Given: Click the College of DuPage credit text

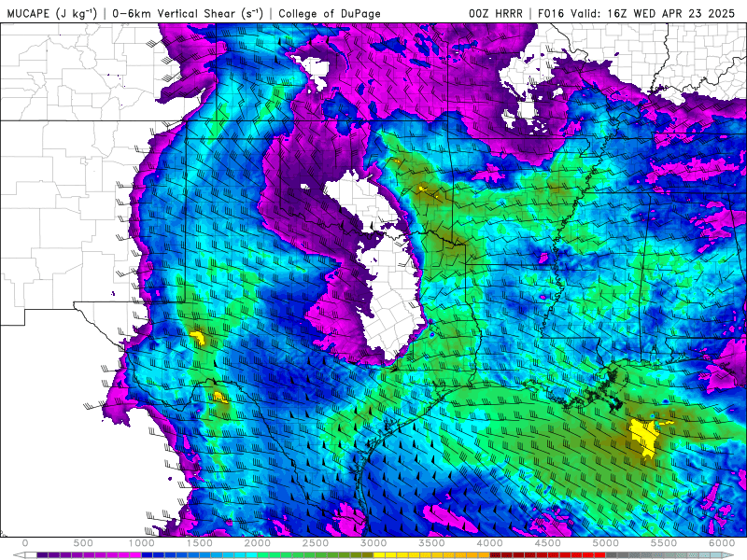Looking at the screenshot, I should click(x=330, y=13).
